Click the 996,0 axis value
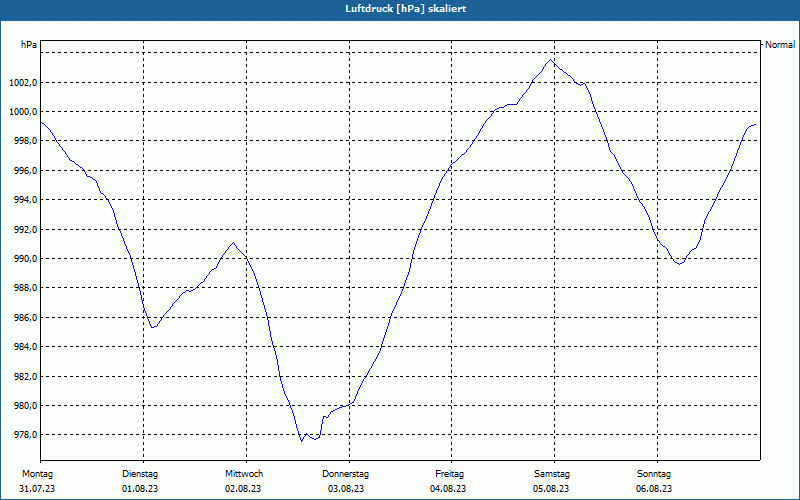Screen dimensions: 800x500 [25, 170]
